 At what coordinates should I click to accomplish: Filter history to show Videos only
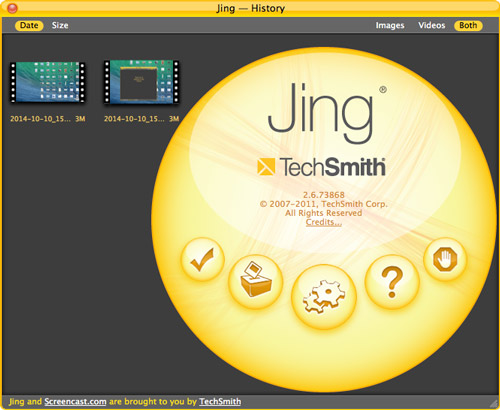coord(432,25)
